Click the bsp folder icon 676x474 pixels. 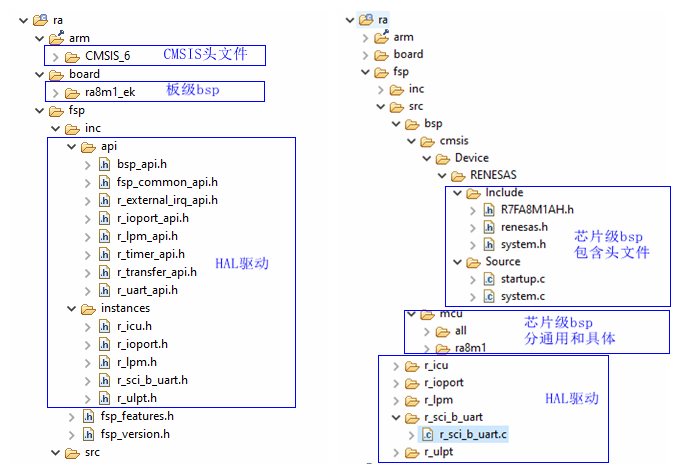click(412, 125)
